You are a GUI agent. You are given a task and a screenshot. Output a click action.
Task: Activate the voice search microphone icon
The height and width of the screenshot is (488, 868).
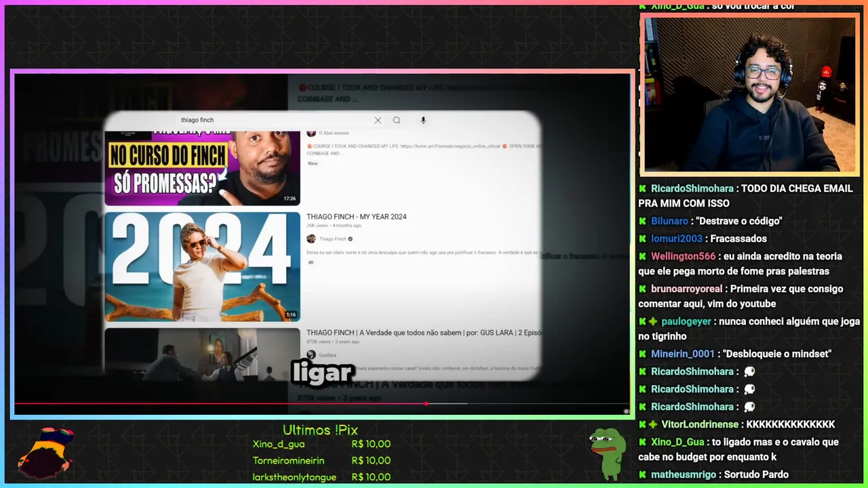click(x=423, y=120)
